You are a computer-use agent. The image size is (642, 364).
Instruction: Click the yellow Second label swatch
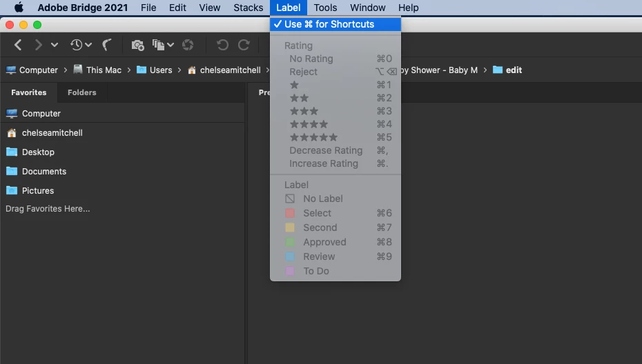point(290,228)
